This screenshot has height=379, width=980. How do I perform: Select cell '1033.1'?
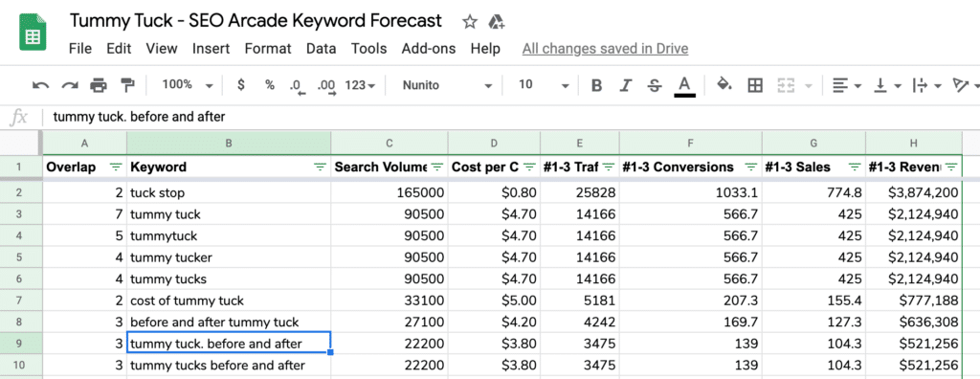click(691, 192)
